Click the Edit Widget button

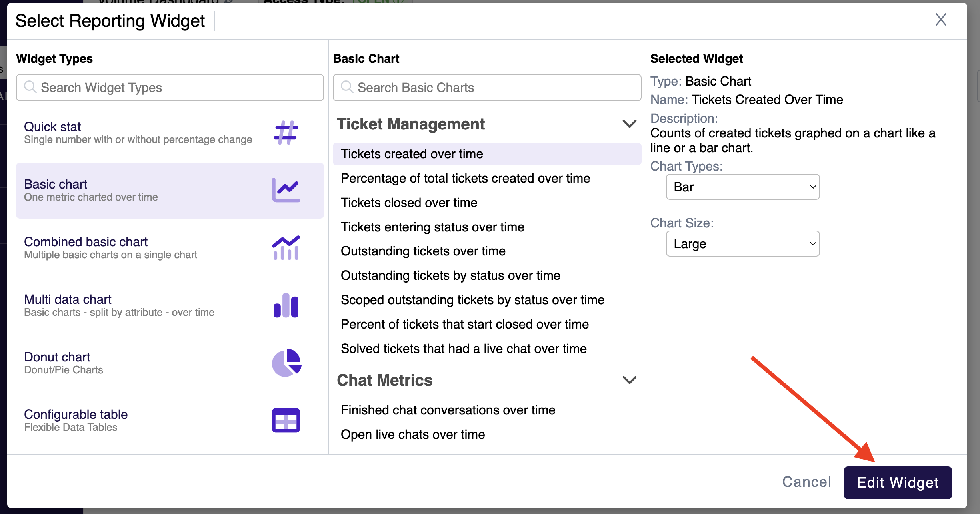click(898, 483)
